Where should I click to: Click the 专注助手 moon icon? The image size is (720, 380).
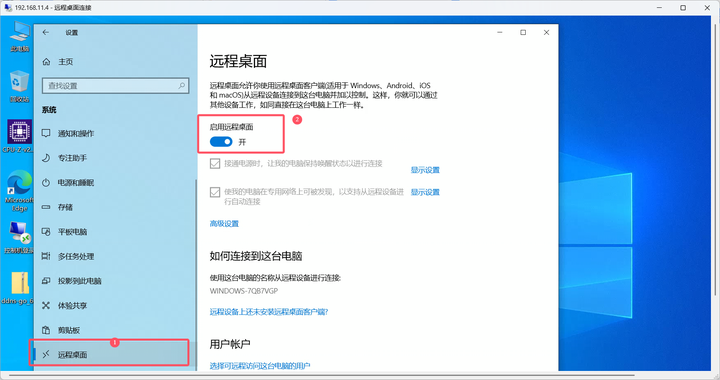coord(46,158)
